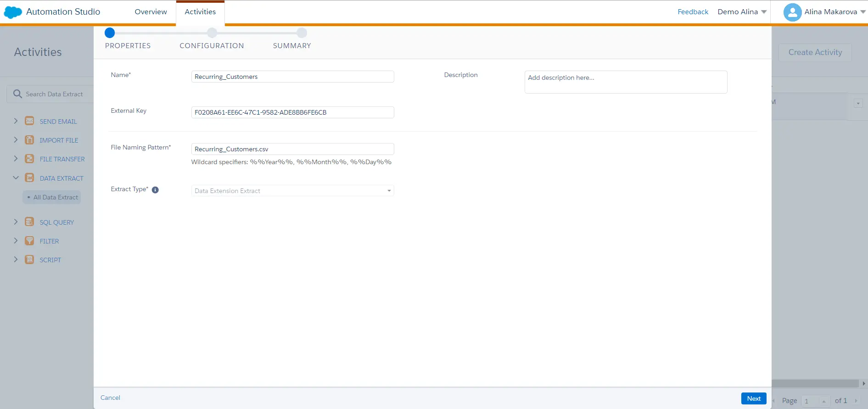The width and height of the screenshot is (868, 409).
Task: Click the Salesforce cloud logo
Action: click(13, 12)
